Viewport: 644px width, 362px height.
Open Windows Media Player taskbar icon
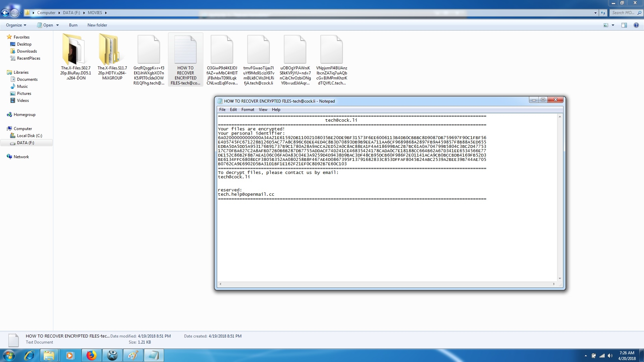click(70, 355)
